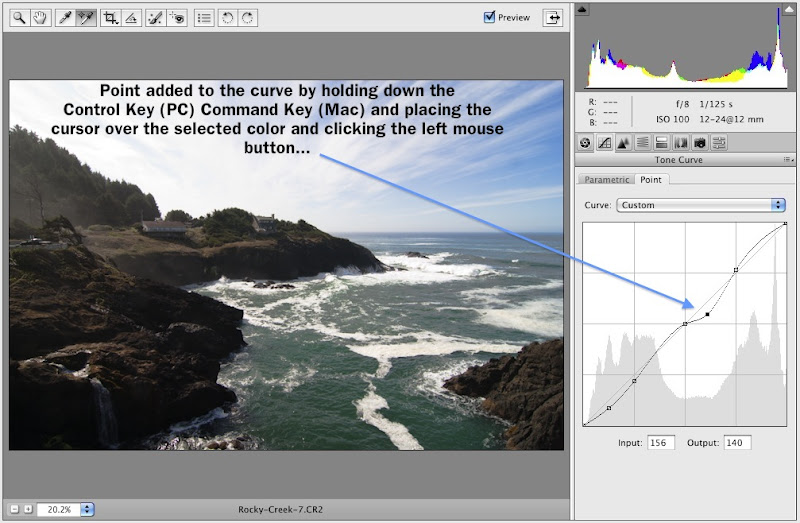Pick the White Balance eyedropper tool
This screenshot has width=800, height=523.
coord(65,17)
